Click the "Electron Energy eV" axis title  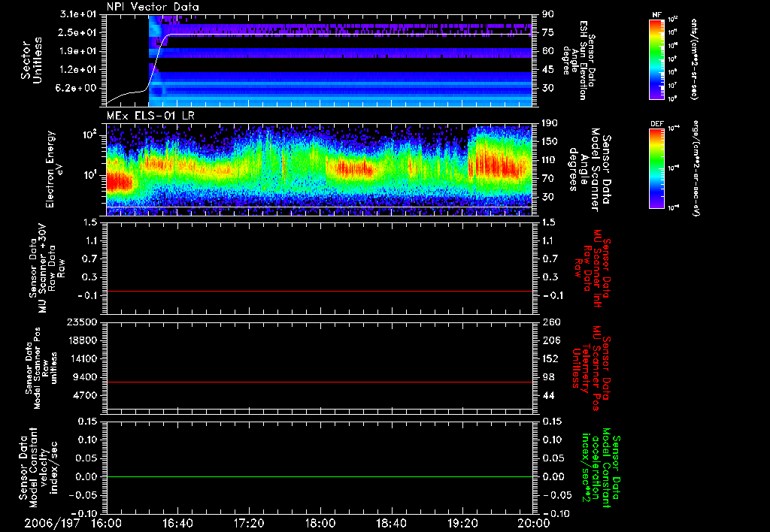pos(53,169)
